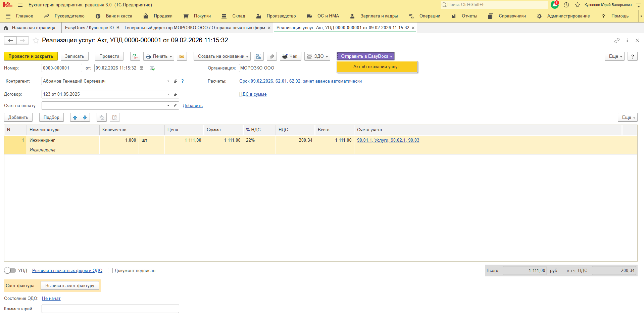Add to favorites with the star beside title

pos(36,41)
